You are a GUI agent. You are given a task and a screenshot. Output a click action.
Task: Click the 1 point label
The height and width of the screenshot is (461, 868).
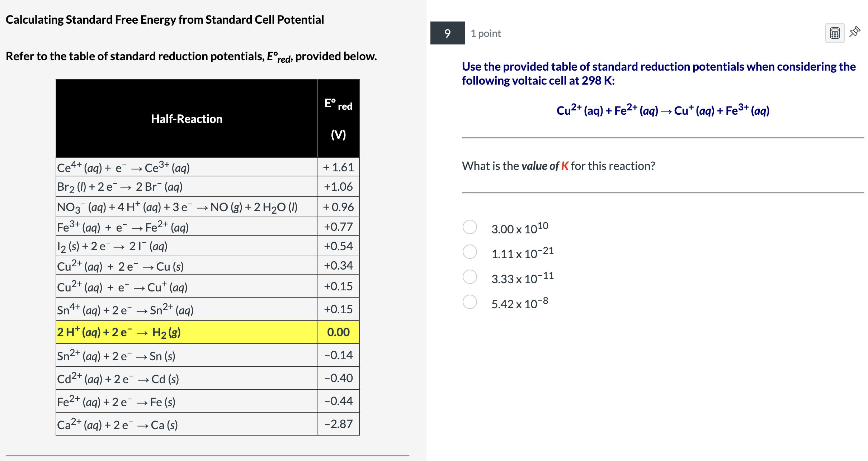486,33
